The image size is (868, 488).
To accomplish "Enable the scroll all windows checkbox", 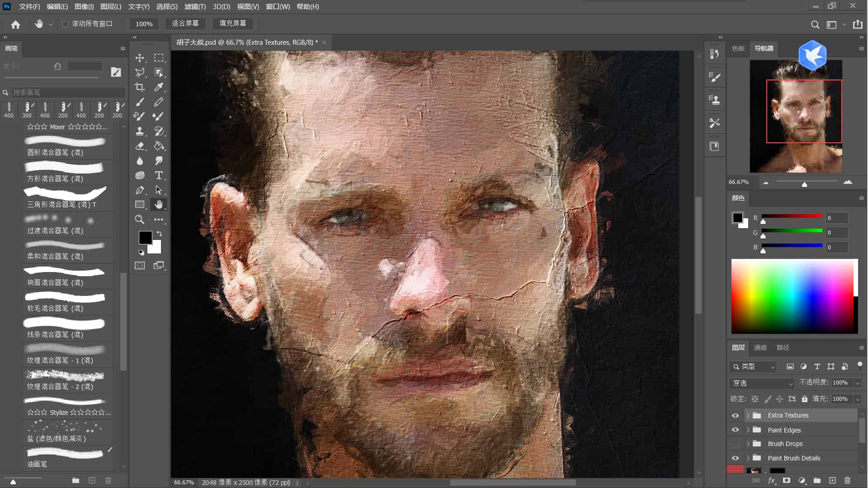I will click(x=65, y=24).
